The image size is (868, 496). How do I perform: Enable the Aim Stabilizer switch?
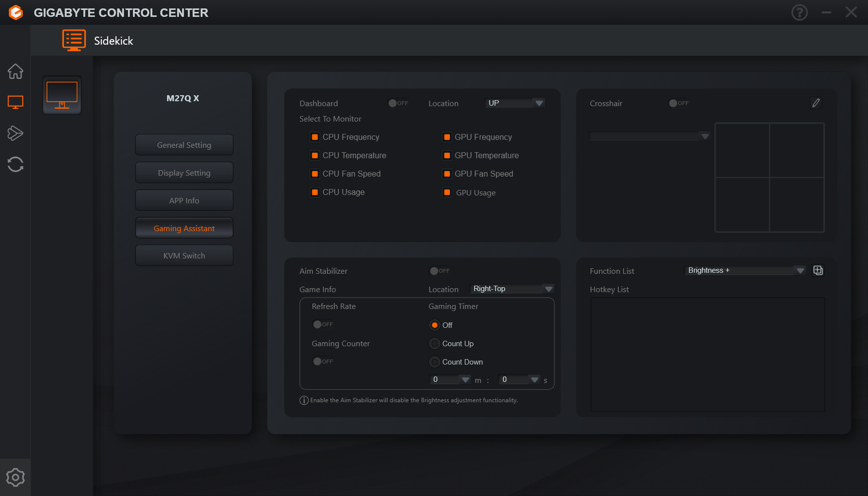click(x=440, y=271)
